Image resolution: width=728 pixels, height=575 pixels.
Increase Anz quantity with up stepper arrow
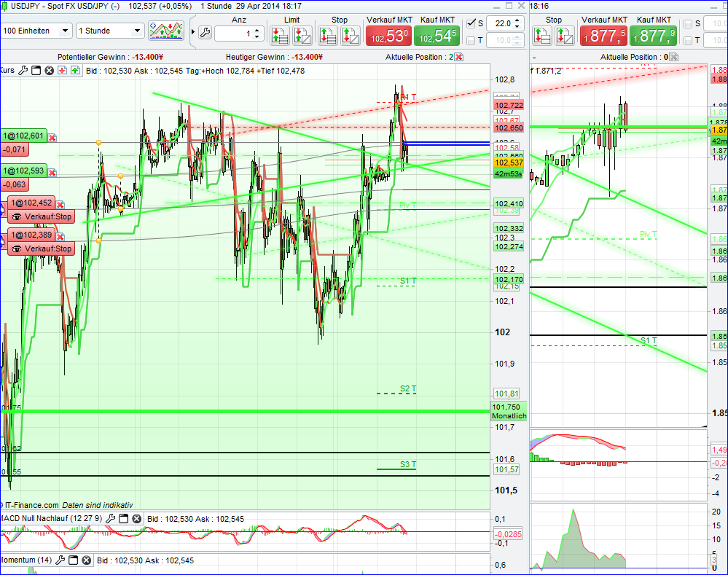(257, 30)
